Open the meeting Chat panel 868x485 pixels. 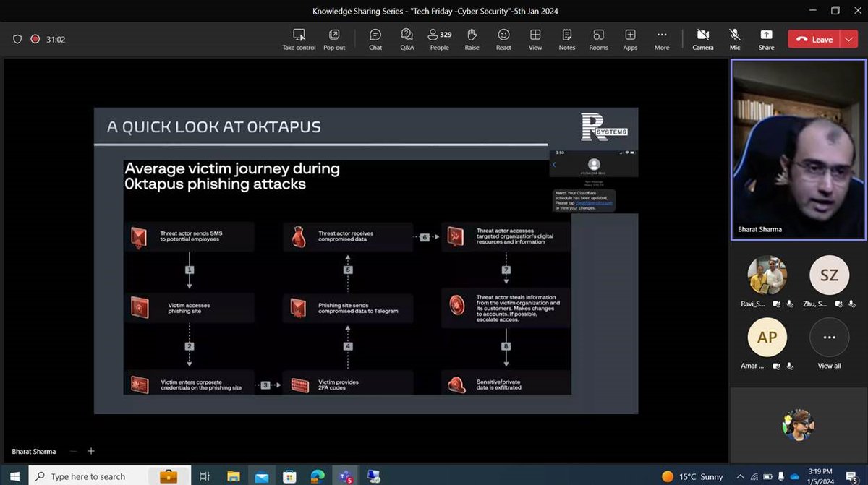[375, 40]
